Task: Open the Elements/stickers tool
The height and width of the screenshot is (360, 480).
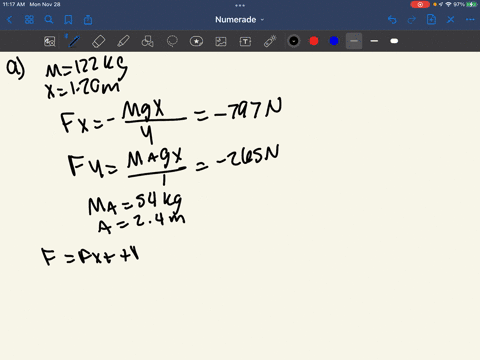Action: (196, 41)
